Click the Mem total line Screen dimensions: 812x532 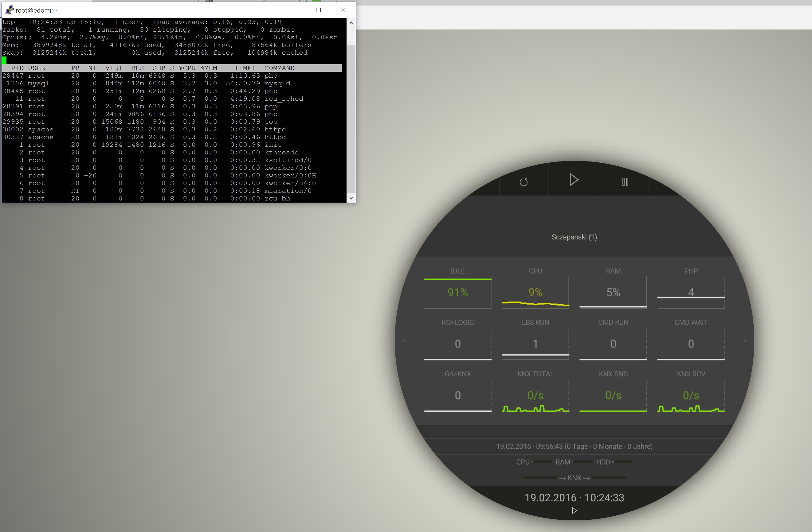[x=157, y=45]
